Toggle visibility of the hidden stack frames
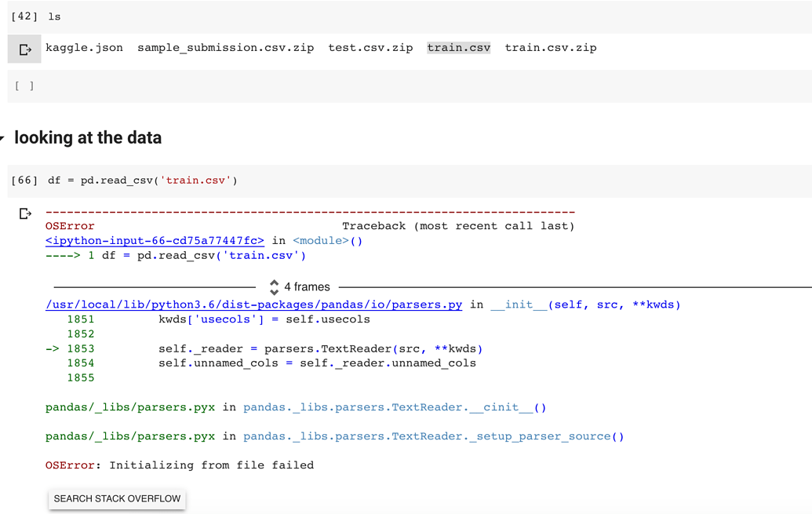This screenshot has width=812, height=514. (273, 286)
